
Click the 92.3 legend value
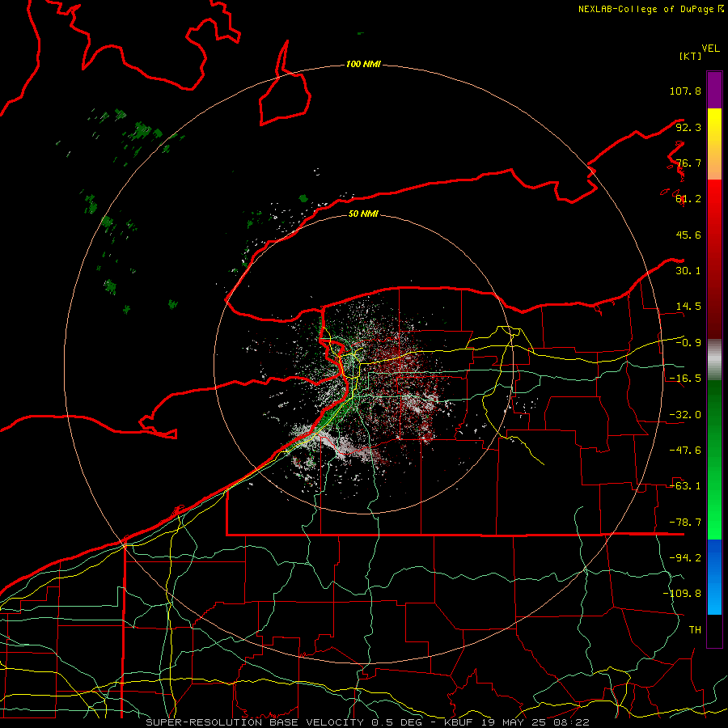coord(688,127)
